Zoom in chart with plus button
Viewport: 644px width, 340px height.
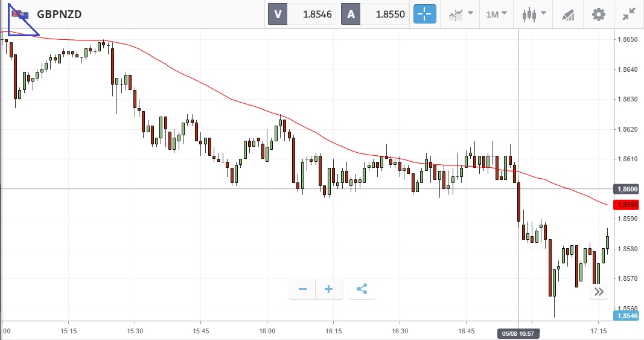click(x=329, y=289)
